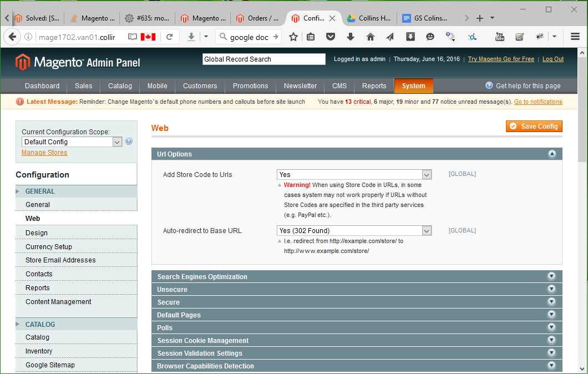Go back with the browser back arrow
Screen dimensions: 588x374
click(12, 37)
